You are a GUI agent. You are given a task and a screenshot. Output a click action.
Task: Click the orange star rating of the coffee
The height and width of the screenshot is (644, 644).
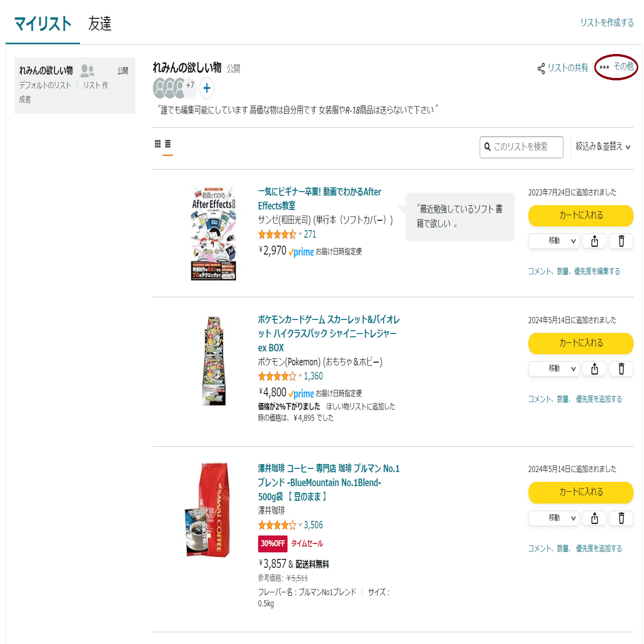277,525
